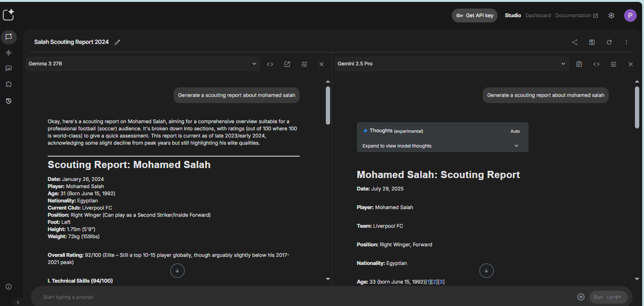This screenshot has height=306, width=644.
Task: Switch to the Studio tab
Action: 513,15
